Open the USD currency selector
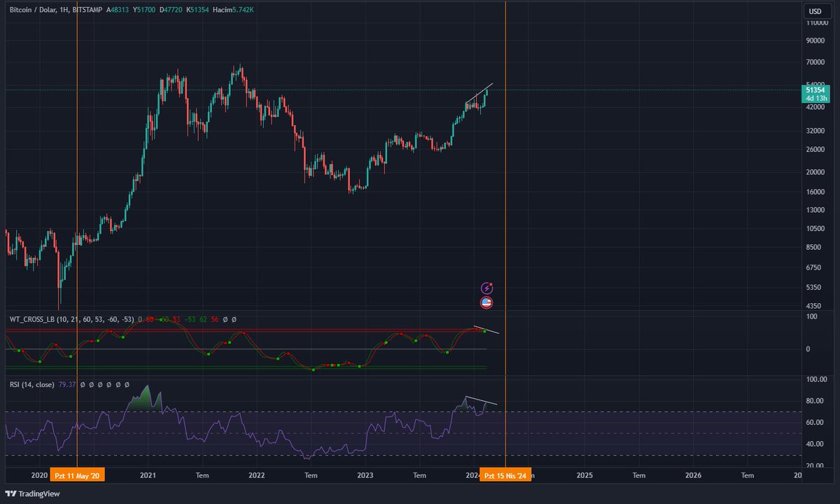Image resolution: width=840 pixels, height=504 pixels. tap(815, 11)
